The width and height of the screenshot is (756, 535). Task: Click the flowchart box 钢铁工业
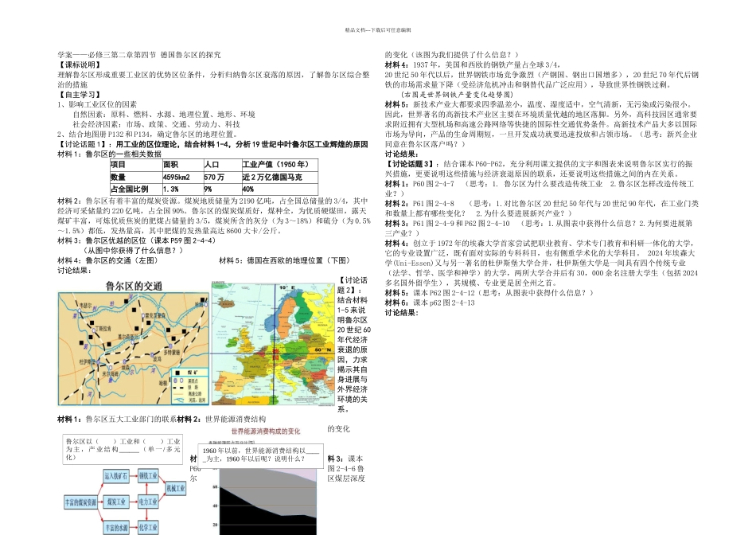pyautogui.click(x=148, y=476)
